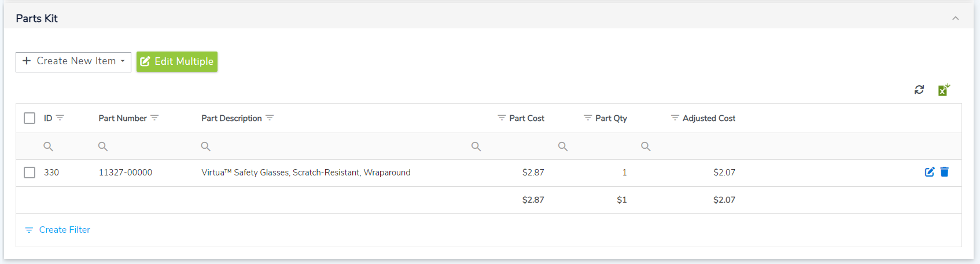Click the Part Description search field
This screenshot has height=264, width=980.
[x=336, y=146]
